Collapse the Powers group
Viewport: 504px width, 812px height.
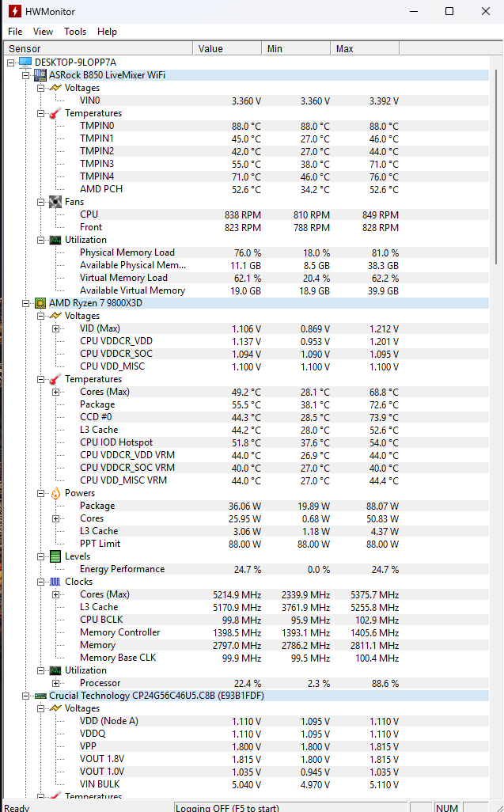click(41, 493)
